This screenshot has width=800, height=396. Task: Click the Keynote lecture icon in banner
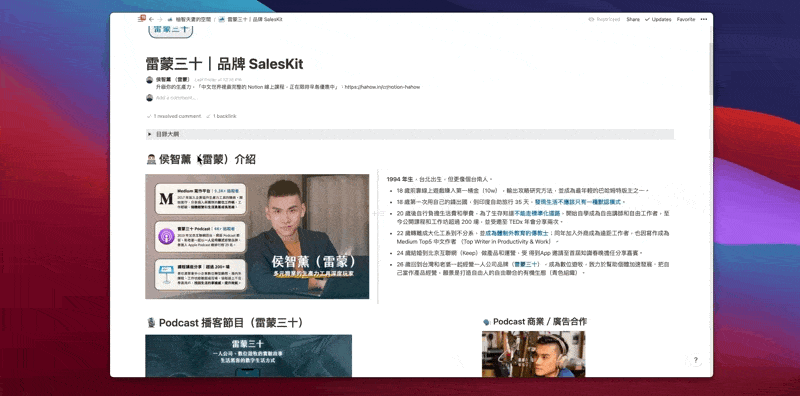[166, 274]
